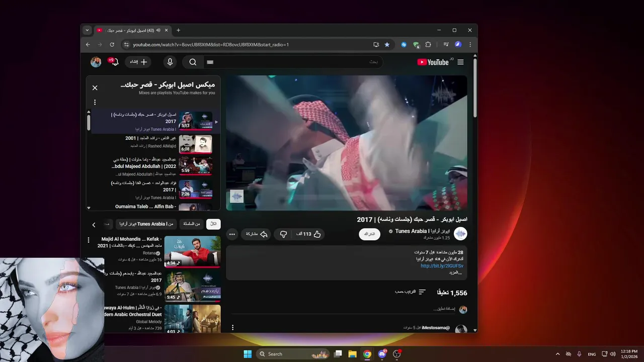Select the 'الكل' filter chip
The width and height of the screenshot is (644, 362).
213,224
